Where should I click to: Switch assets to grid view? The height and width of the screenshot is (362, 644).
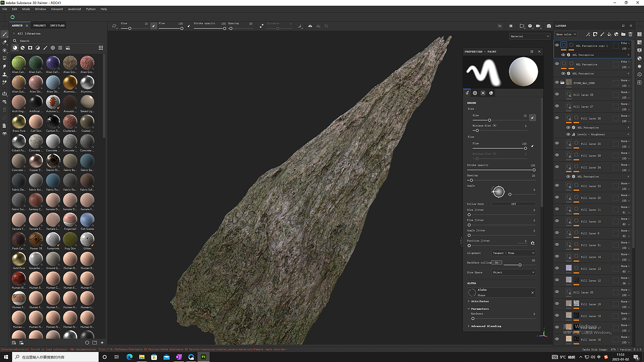(x=101, y=48)
